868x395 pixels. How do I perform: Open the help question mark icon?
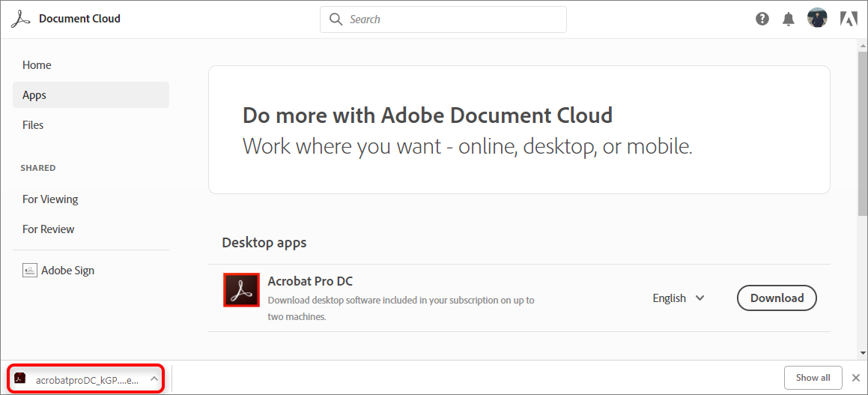pyautogui.click(x=762, y=19)
